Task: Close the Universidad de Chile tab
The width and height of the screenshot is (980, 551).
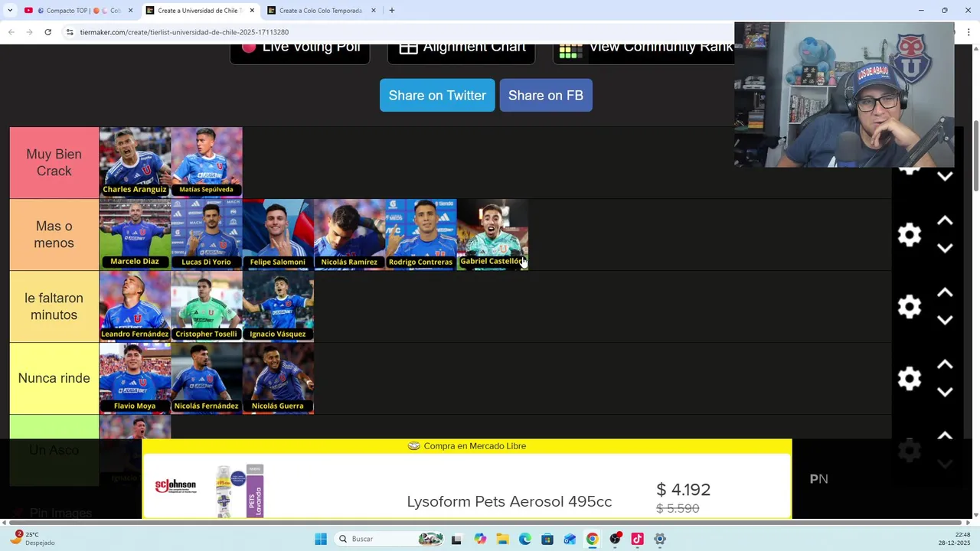Action: pos(252,11)
